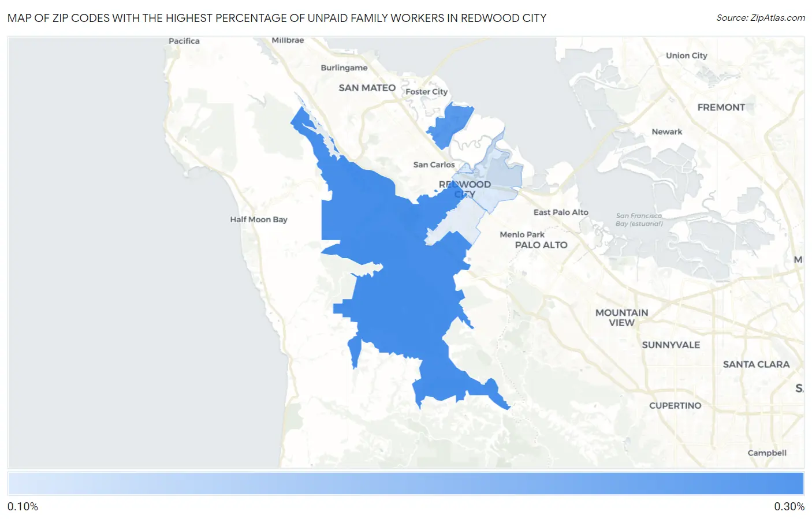
Task: Click the color gradient legend bar
Action: (406, 483)
